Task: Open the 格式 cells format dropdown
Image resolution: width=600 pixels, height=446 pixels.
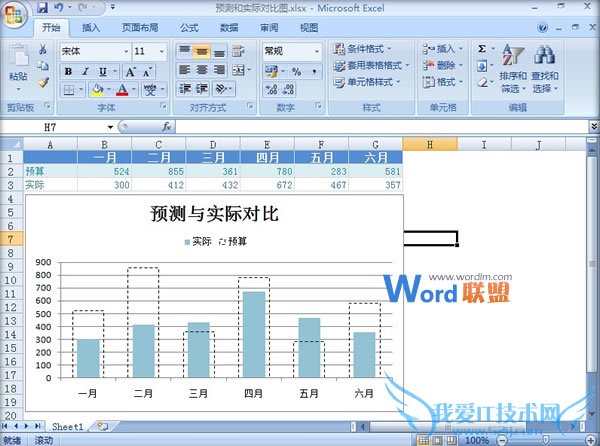Action: tap(443, 82)
